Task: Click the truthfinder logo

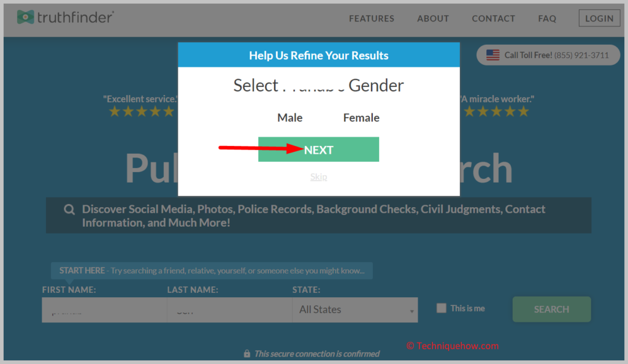Action: coord(65,17)
